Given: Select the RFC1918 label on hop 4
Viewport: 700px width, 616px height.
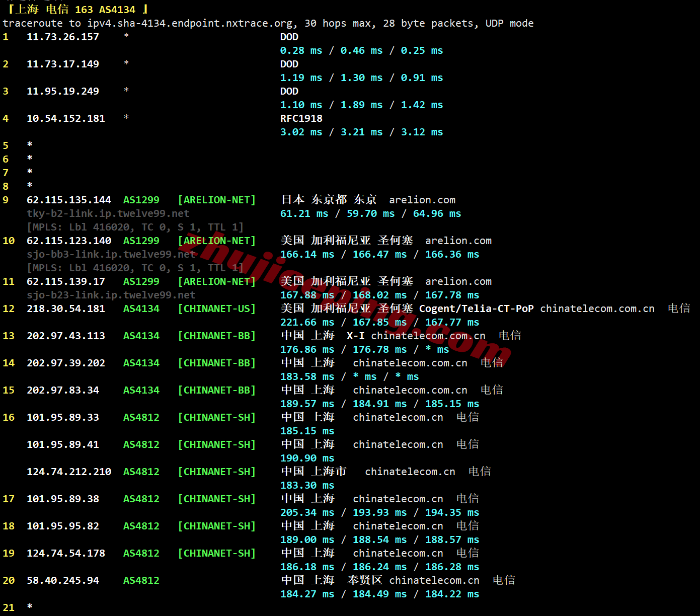Looking at the screenshot, I should click(301, 118).
